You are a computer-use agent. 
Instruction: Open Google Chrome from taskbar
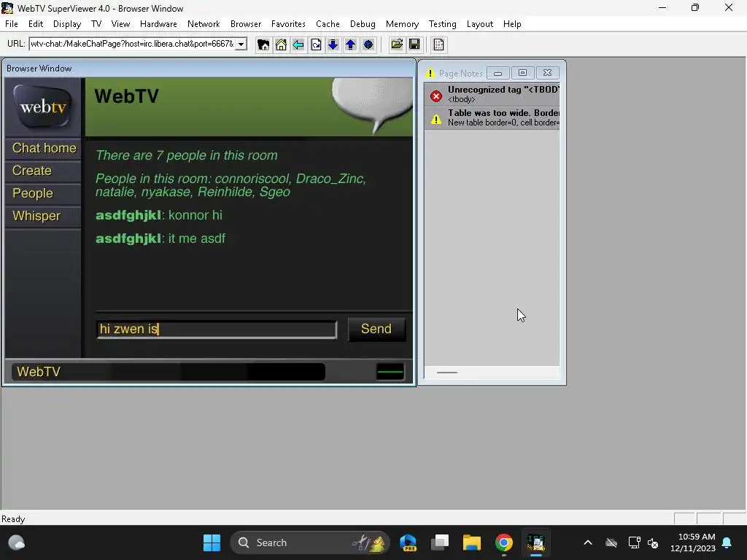[503, 542]
